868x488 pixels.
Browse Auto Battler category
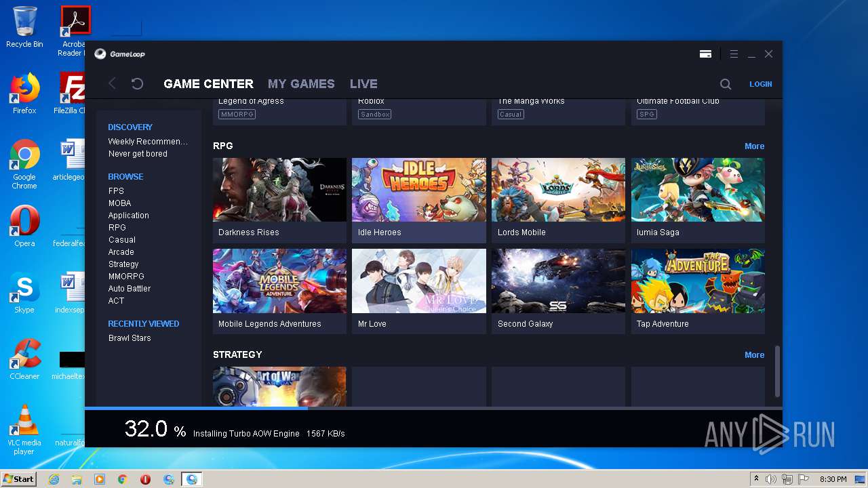(x=130, y=289)
